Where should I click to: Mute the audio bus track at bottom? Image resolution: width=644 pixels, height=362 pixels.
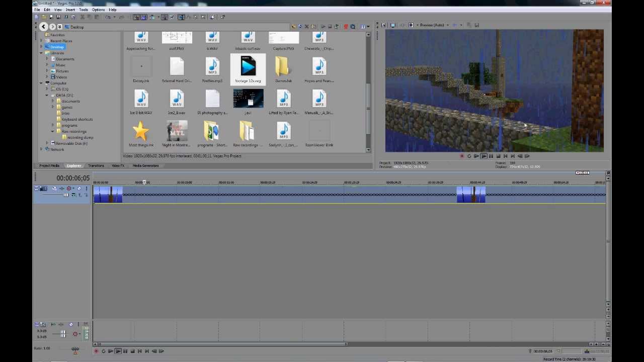71,324
